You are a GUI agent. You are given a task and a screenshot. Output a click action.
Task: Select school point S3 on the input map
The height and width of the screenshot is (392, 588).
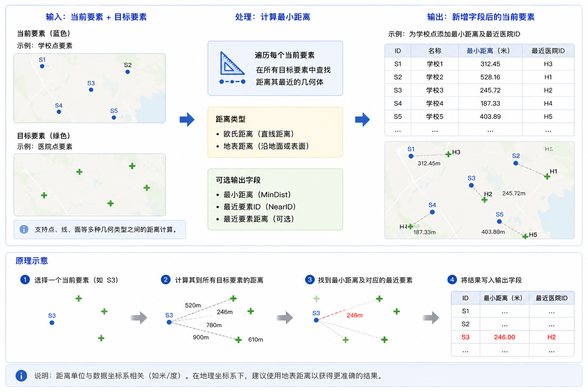pyautogui.click(x=91, y=90)
